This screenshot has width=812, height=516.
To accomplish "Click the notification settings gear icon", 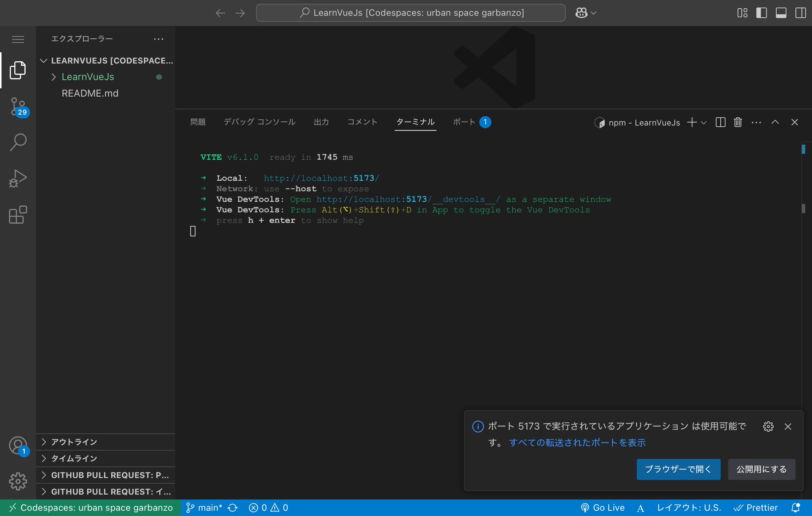I will 768,426.
